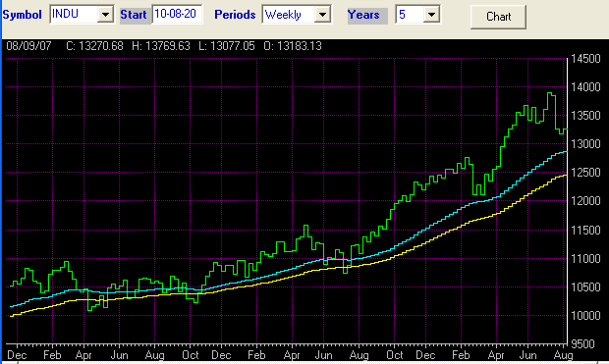Click the 10500 price axis label
The width and height of the screenshot is (609, 364).
point(585,287)
